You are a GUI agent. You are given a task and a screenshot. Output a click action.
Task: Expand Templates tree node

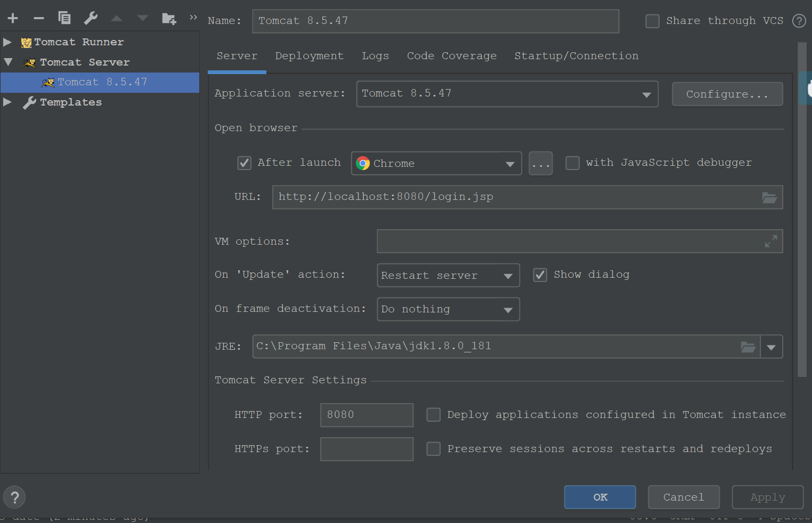pos(7,102)
